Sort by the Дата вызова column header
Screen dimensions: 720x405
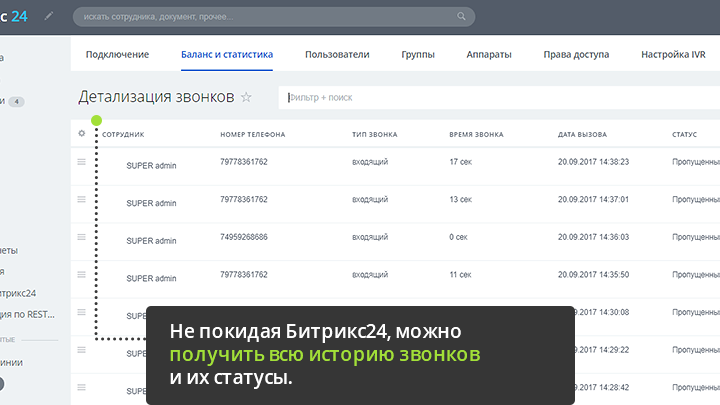[582, 134]
